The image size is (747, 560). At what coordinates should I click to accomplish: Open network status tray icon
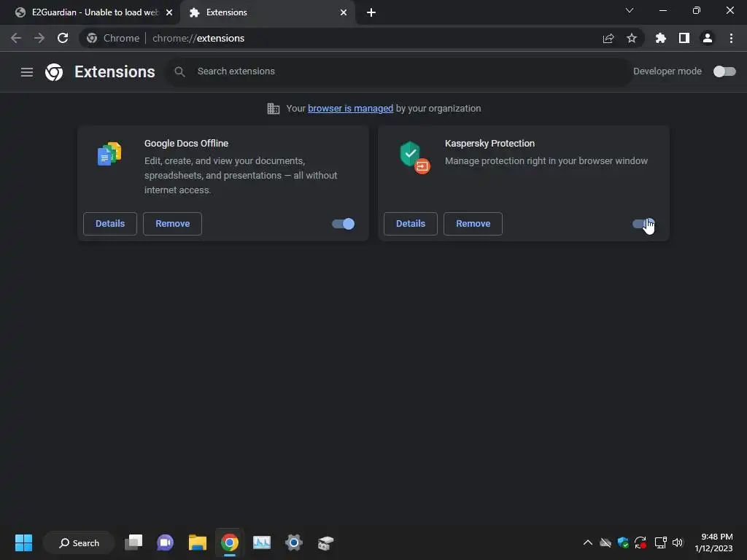tap(660, 542)
